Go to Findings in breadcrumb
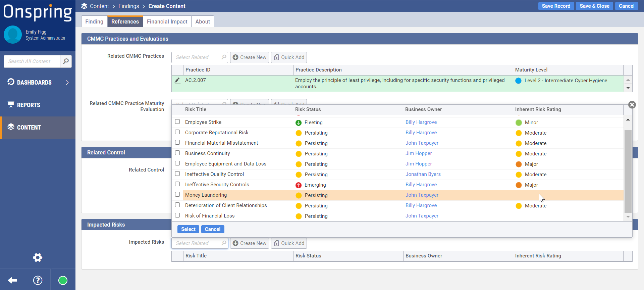644x290 pixels. point(129,6)
